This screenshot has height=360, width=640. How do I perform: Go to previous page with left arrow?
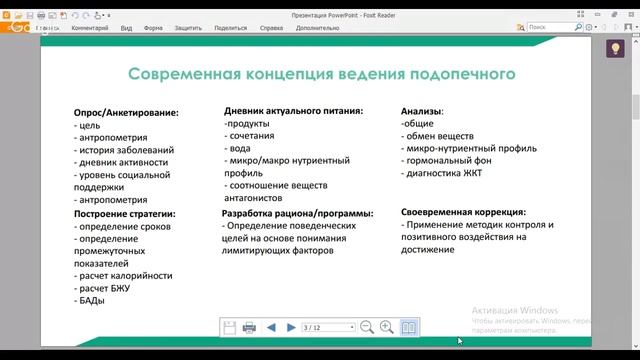pyautogui.click(x=271, y=327)
